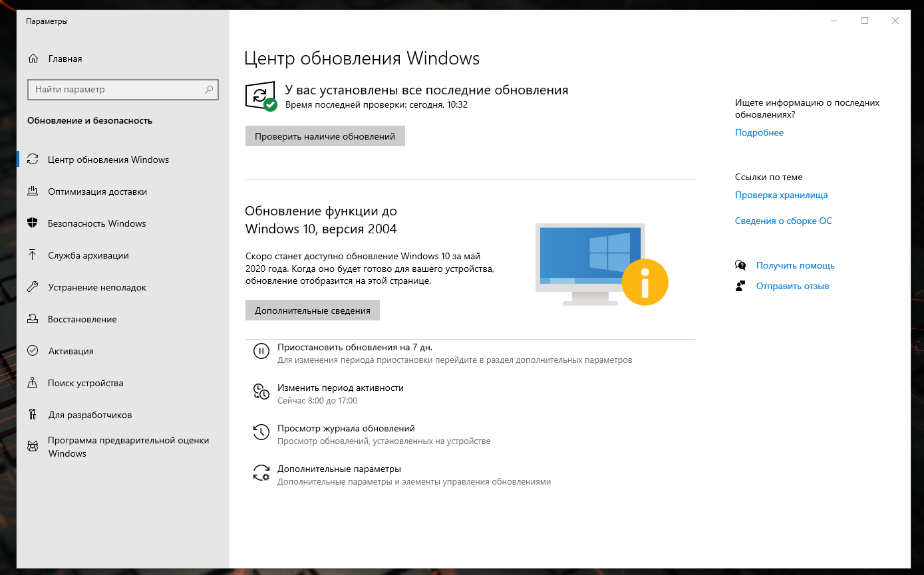Check for updates with Проверить наличие обновлений
The height and width of the screenshot is (575, 924).
point(325,136)
